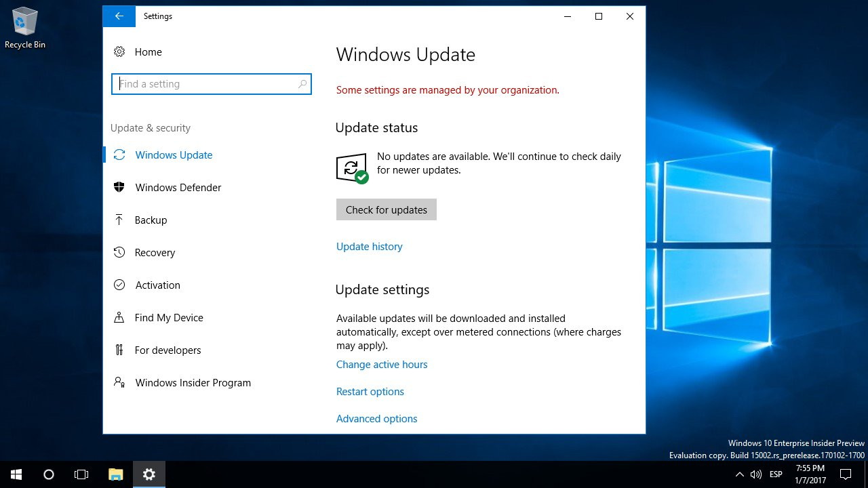The image size is (868, 488).
Task: Open the Advanced options link
Action: [x=377, y=419]
